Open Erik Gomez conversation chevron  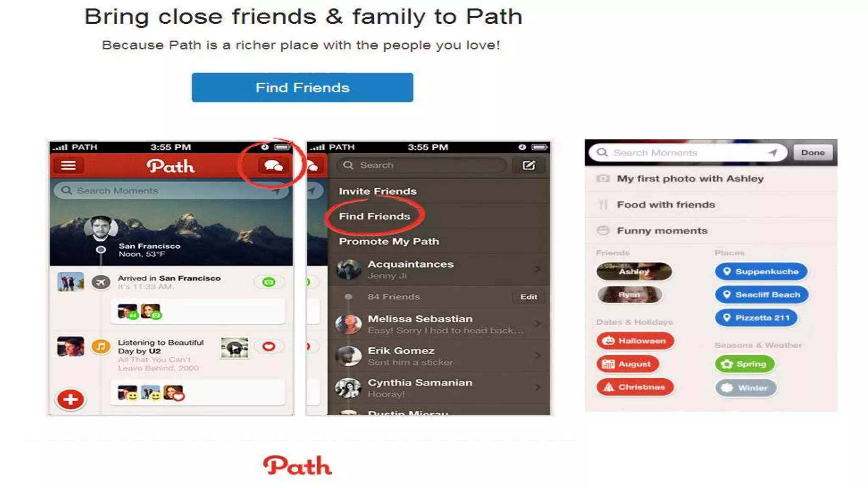(537, 356)
